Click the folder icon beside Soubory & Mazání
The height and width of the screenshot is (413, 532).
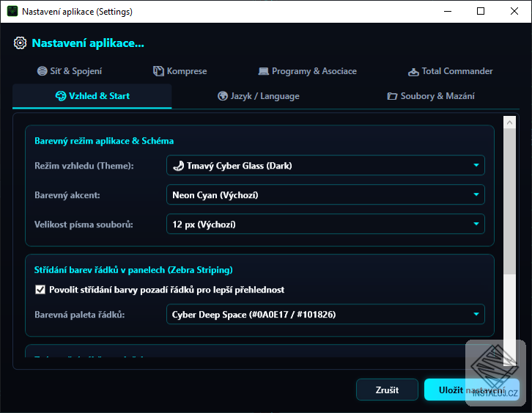[392, 96]
